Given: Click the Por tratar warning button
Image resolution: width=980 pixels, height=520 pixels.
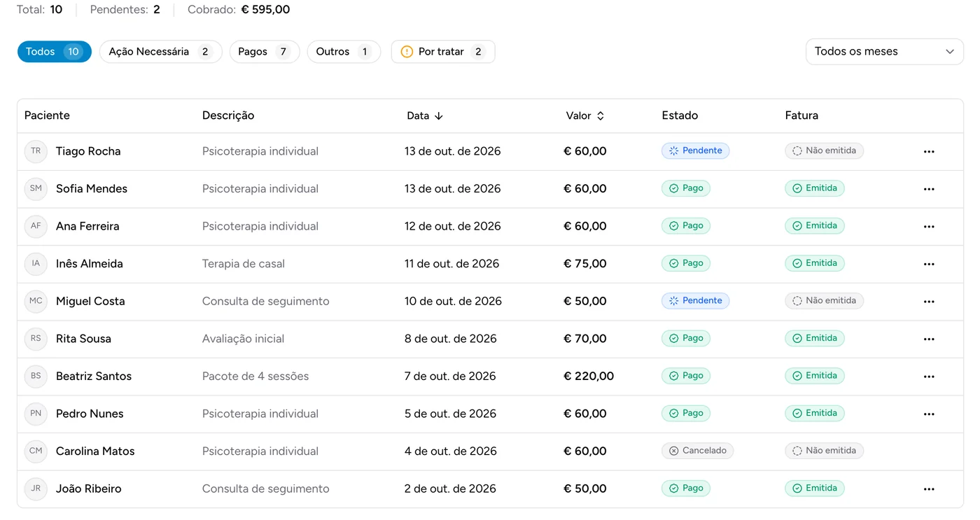Looking at the screenshot, I should (x=443, y=52).
